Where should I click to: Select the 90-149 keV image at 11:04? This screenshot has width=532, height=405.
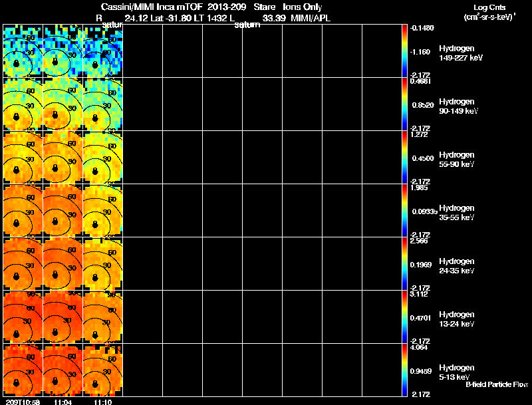pos(63,104)
